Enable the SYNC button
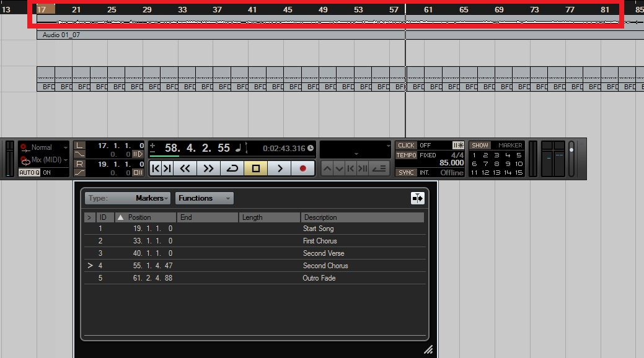 coord(406,173)
